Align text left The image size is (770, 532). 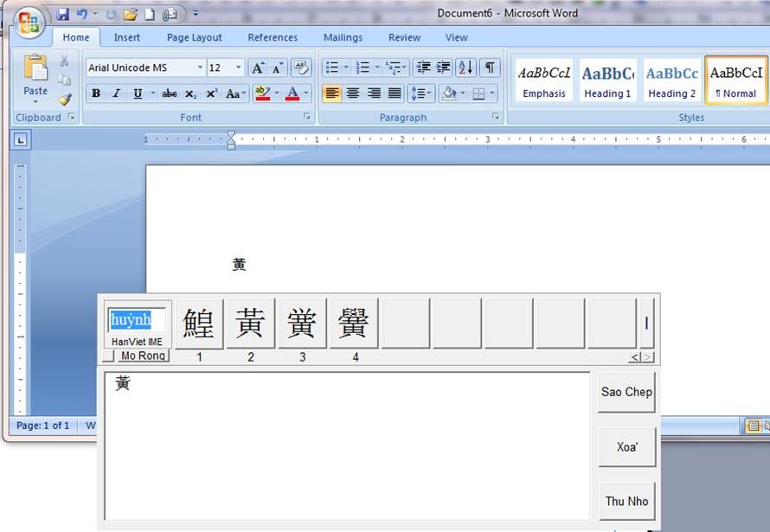point(332,93)
